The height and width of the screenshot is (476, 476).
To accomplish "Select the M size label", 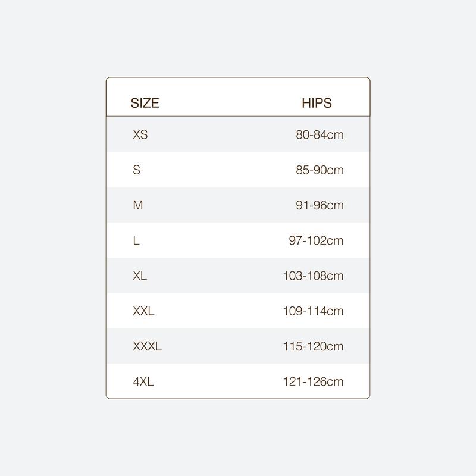I will click(x=138, y=205).
